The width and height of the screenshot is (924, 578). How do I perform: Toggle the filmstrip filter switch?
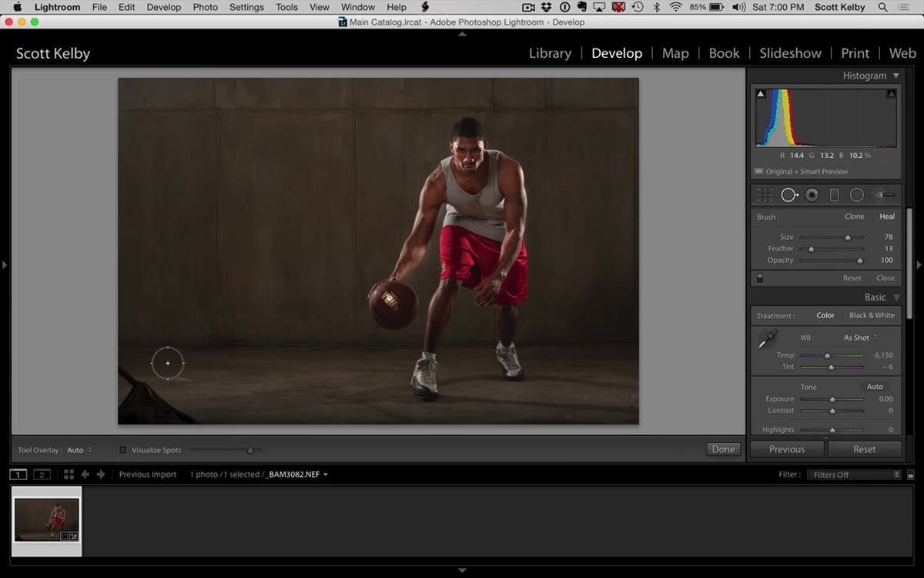pyautogui.click(x=911, y=475)
